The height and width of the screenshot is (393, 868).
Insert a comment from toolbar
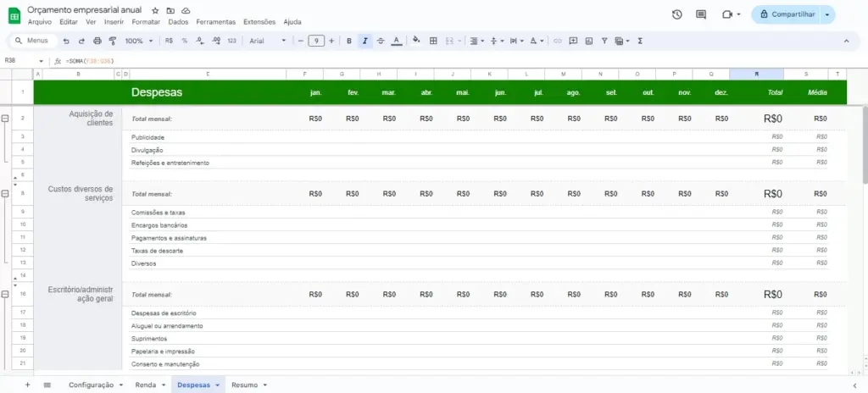573,41
